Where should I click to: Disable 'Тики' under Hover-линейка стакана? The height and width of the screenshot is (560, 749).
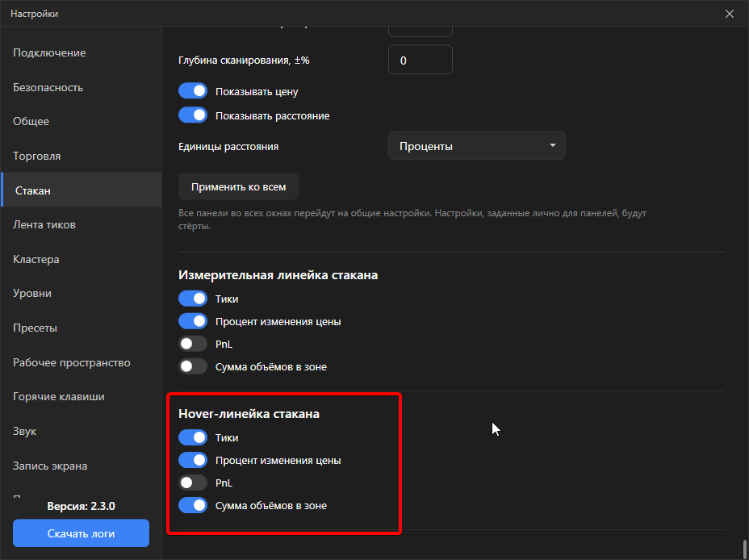coord(193,437)
